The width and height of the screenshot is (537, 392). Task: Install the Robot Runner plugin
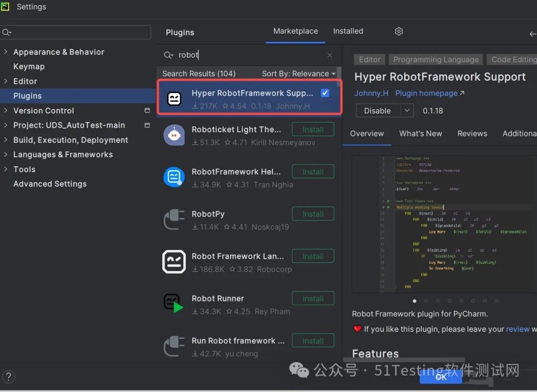(x=313, y=298)
